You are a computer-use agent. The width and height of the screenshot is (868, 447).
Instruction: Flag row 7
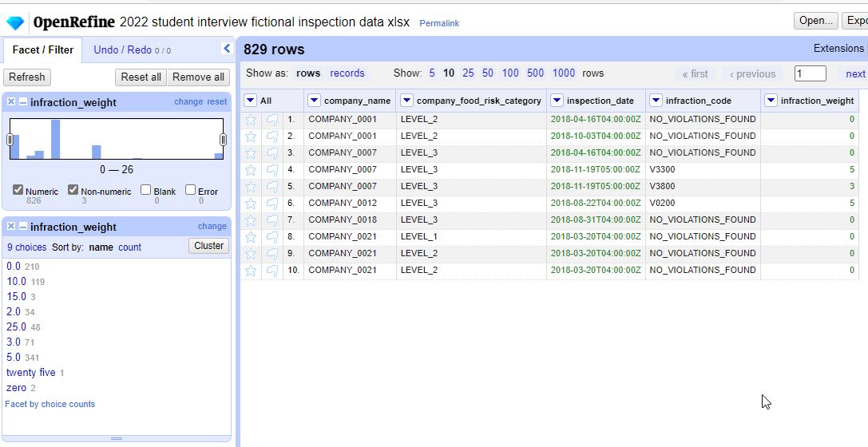tap(271, 220)
